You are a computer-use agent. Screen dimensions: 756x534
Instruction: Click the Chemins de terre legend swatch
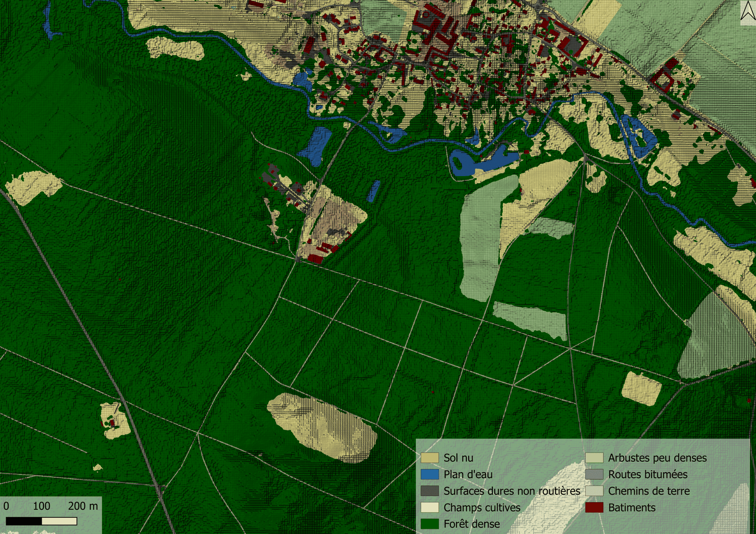[594, 491]
